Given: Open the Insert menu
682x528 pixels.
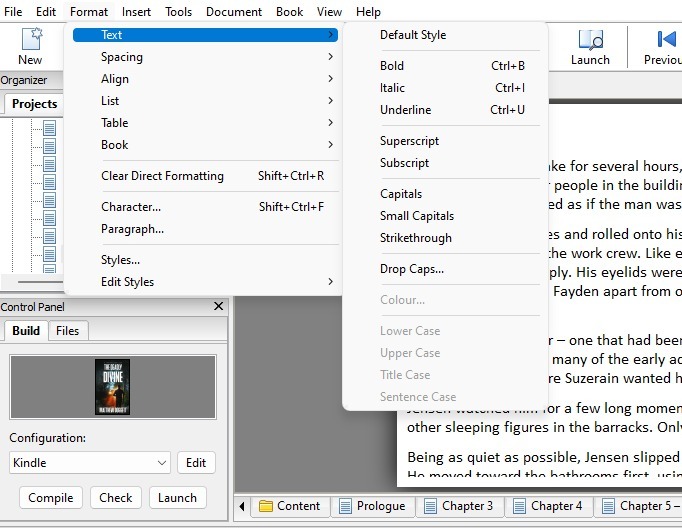Looking at the screenshot, I should pyautogui.click(x=136, y=12).
